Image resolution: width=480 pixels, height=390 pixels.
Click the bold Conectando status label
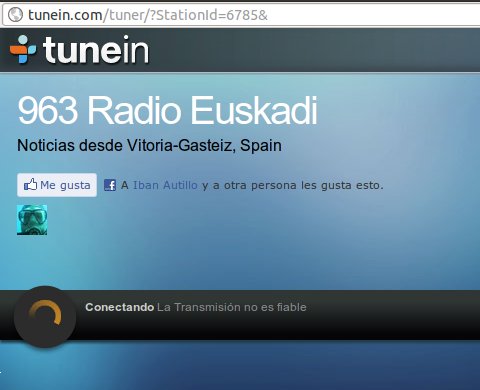[119, 307]
